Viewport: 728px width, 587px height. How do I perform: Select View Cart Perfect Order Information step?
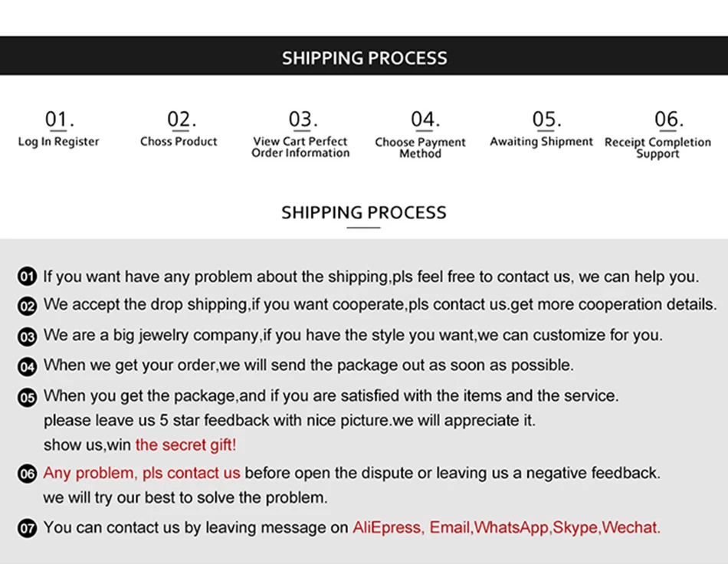300,135
